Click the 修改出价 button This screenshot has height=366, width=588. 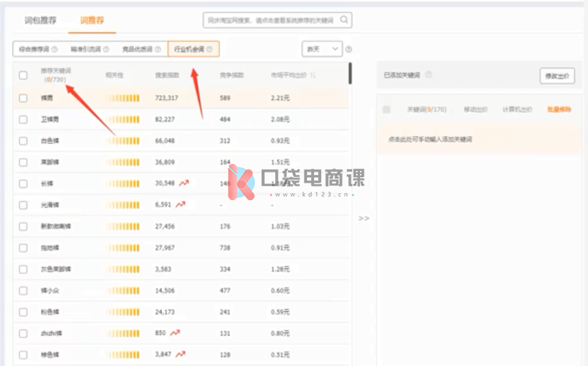558,76
